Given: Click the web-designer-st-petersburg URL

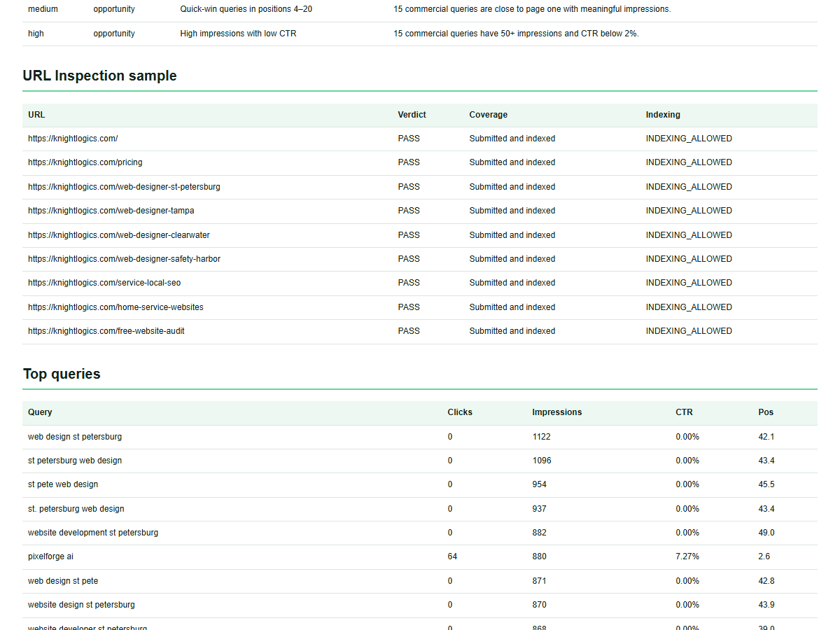Looking at the screenshot, I should 124,187.
